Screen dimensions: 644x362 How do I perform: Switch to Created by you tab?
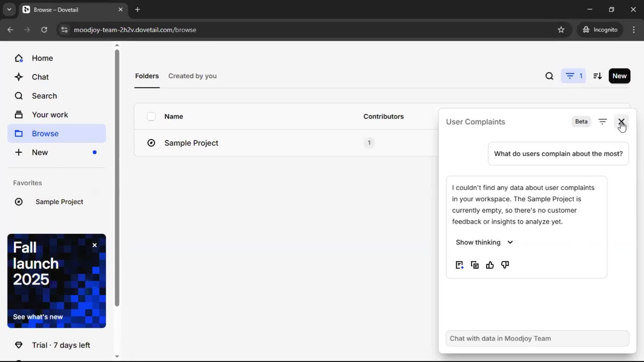(x=192, y=76)
